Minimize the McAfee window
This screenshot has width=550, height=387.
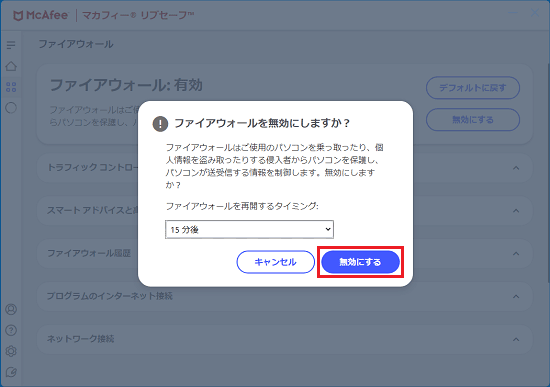(513, 13)
